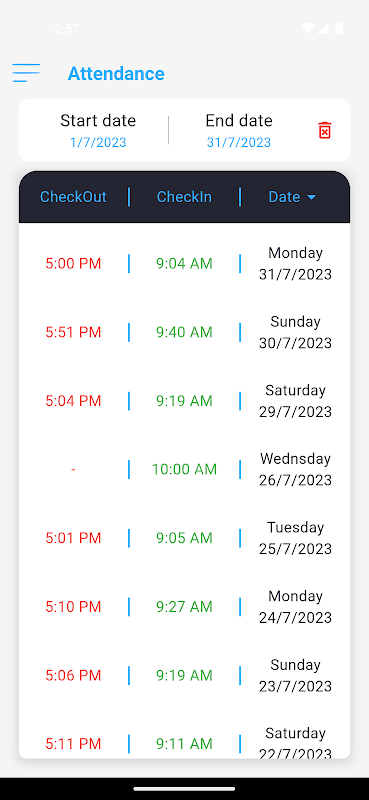Open the hamburger menu icon
The width and height of the screenshot is (369, 800).
26,73
